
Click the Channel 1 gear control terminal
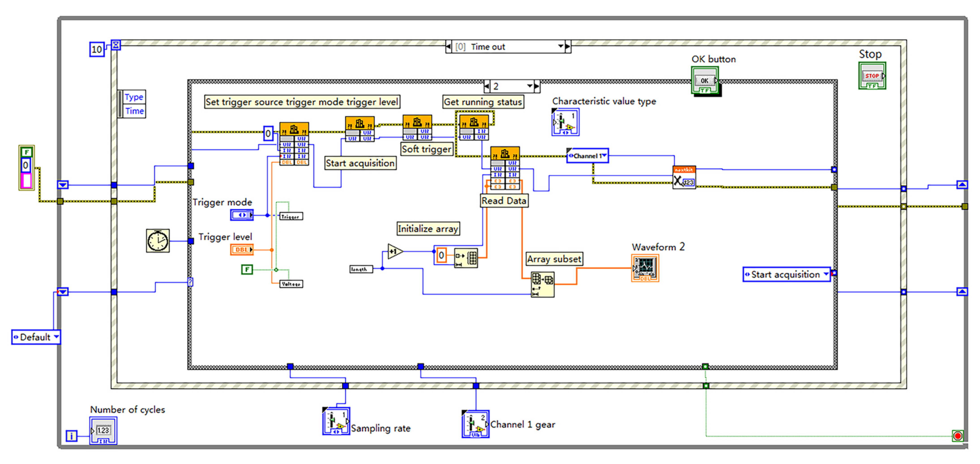[475, 424]
